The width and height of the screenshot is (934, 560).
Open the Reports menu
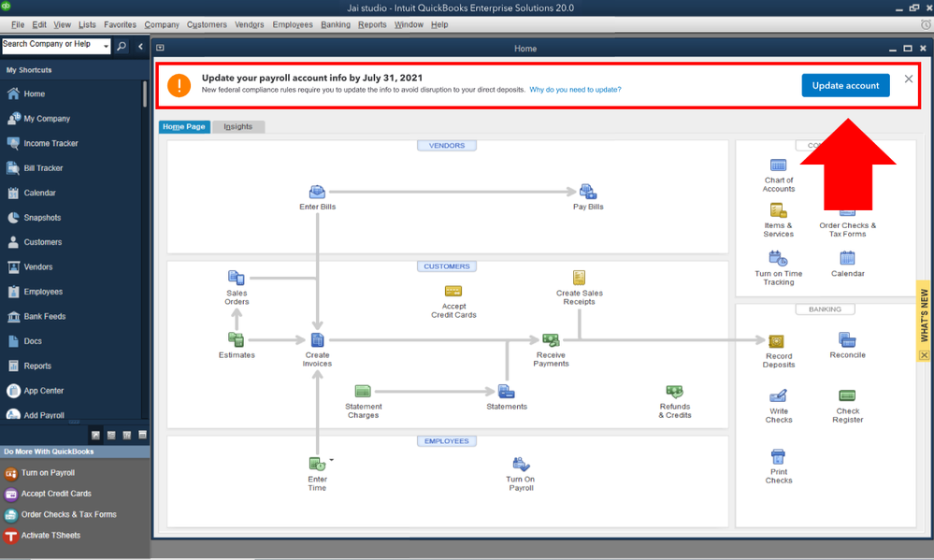pos(372,24)
